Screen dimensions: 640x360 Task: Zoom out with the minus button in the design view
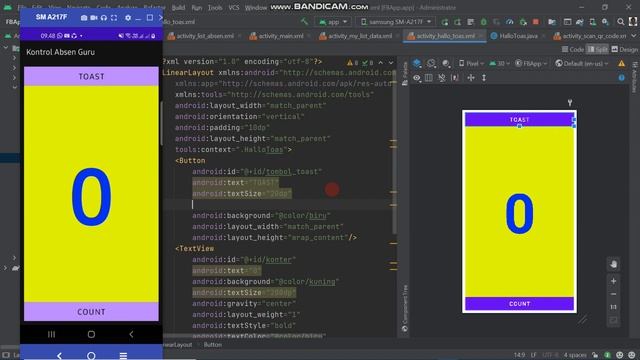(613, 294)
